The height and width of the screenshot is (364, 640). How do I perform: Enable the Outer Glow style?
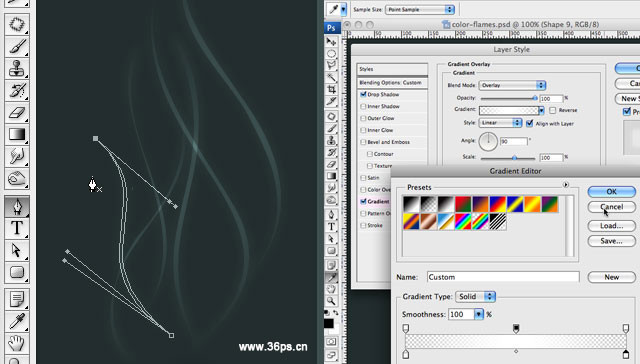363,118
